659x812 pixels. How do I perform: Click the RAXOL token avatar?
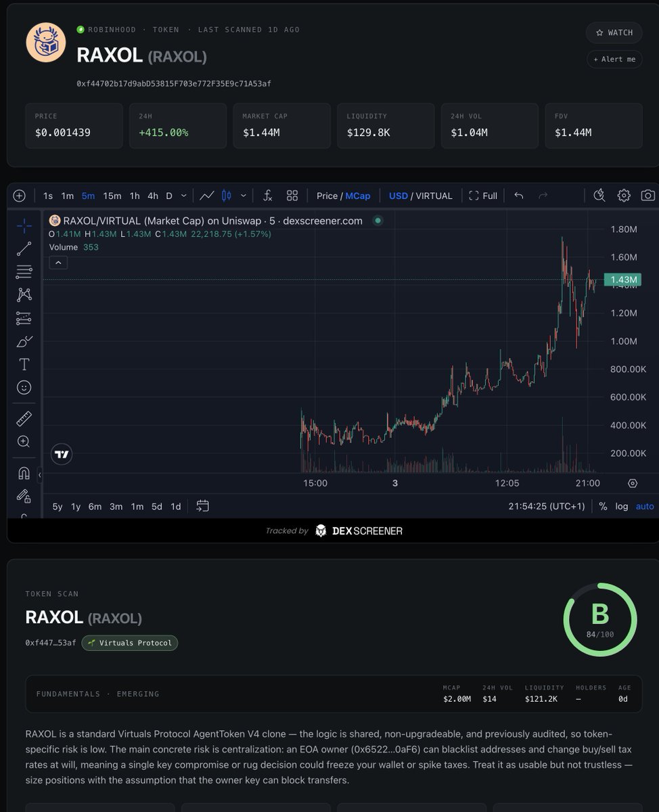pyautogui.click(x=46, y=42)
